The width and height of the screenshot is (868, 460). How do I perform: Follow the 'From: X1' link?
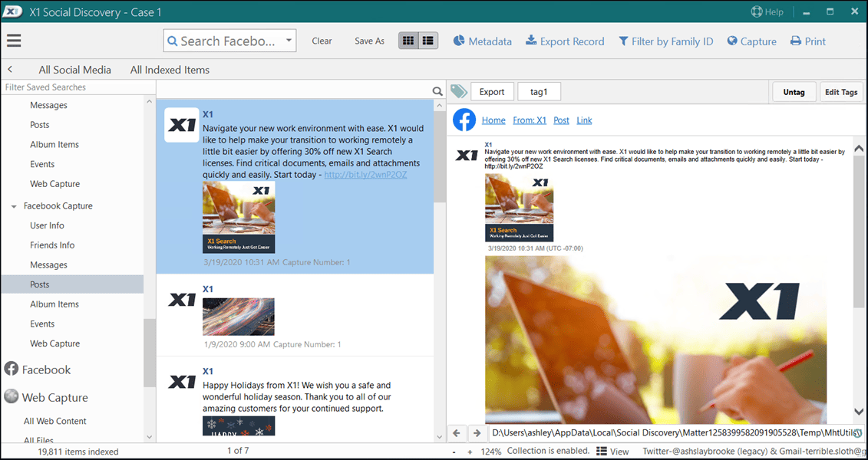530,120
